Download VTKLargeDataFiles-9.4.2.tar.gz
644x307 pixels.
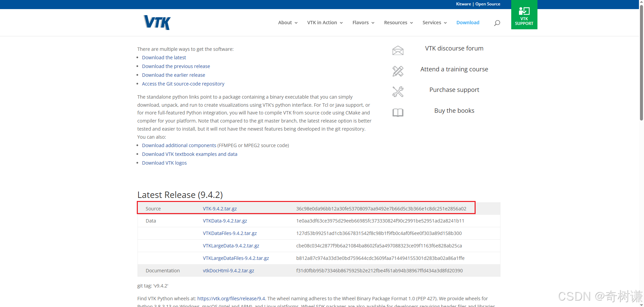pos(236,258)
